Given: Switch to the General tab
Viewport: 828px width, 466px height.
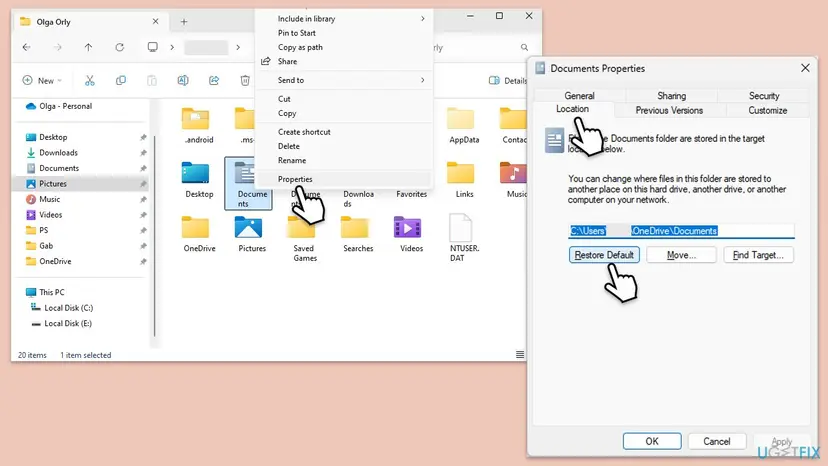Looking at the screenshot, I should [579, 96].
